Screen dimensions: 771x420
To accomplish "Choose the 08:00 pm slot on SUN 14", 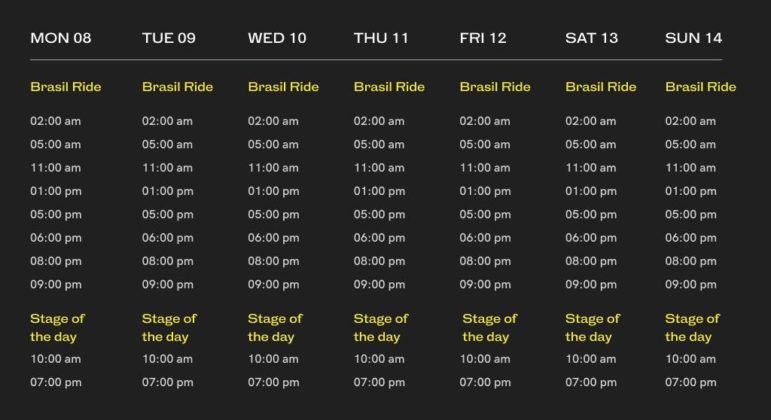I will point(691,261).
